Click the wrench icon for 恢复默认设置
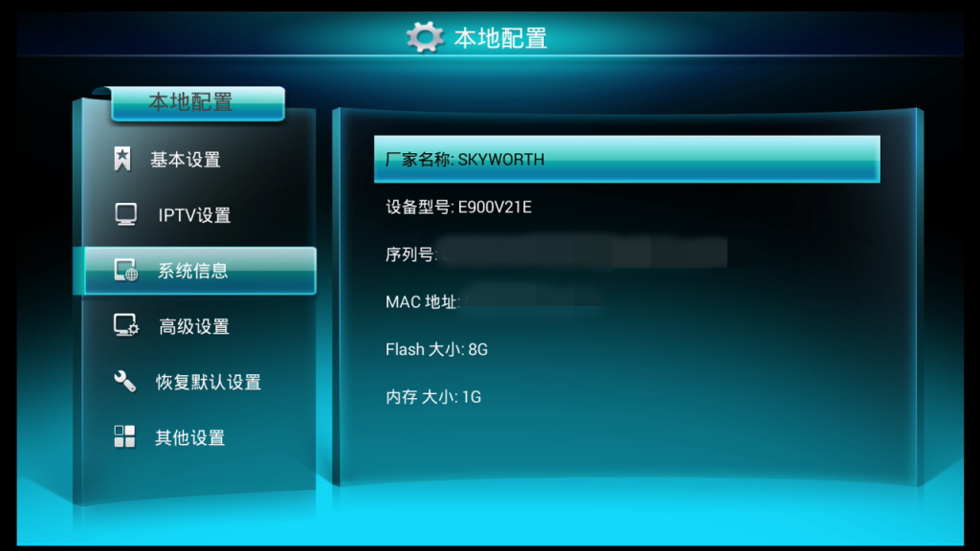The width and height of the screenshot is (980, 551). click(125, 381)
